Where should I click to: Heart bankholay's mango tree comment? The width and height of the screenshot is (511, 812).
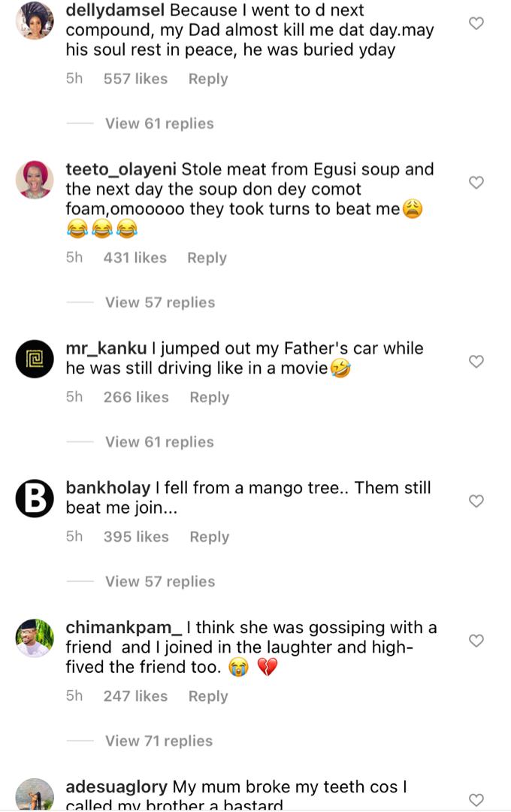476,501
